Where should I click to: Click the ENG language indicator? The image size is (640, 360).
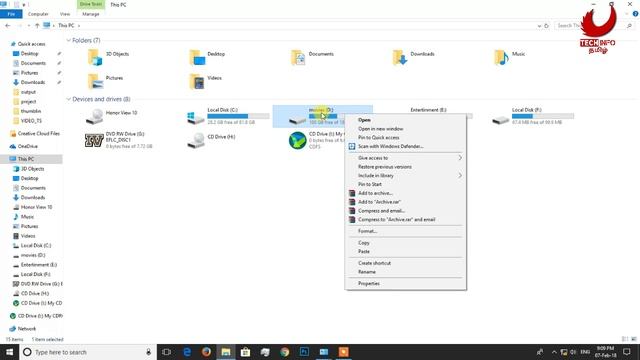[585, 352]
